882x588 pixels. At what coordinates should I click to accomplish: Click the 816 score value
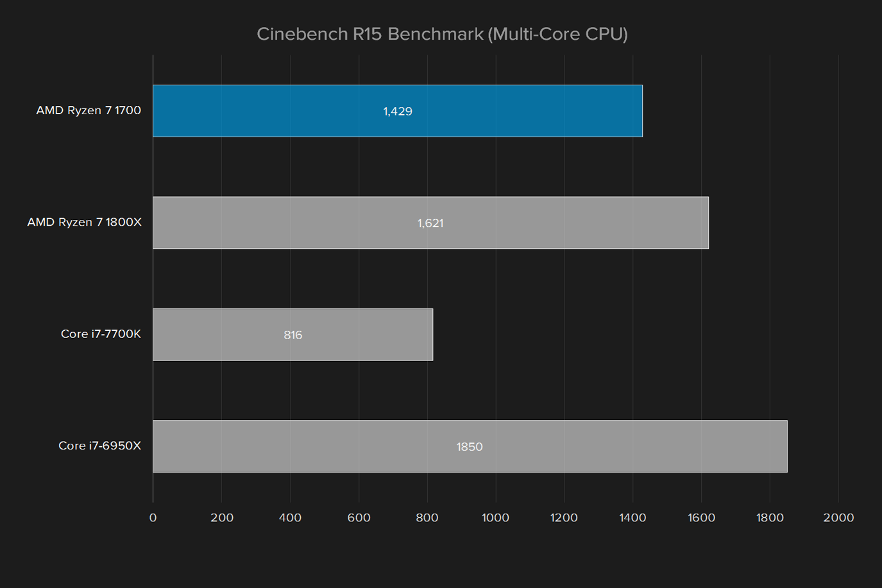(293, 335)
